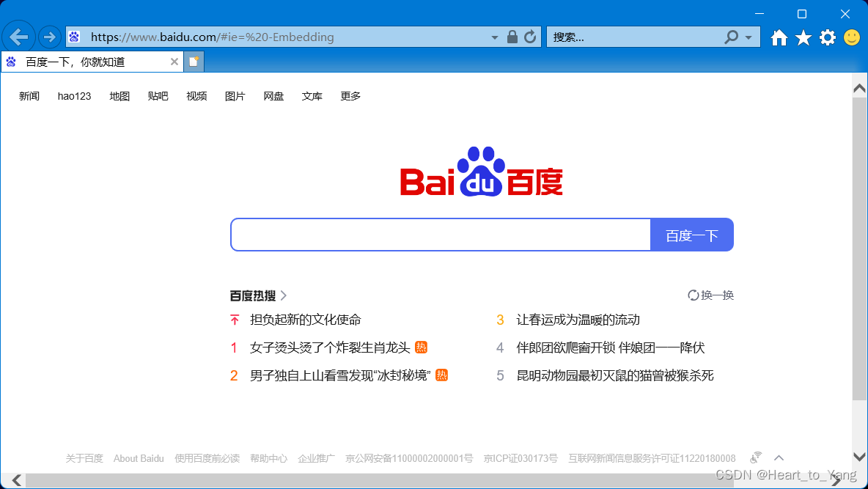Open 地图 in the top navigation

coord(119,96)
